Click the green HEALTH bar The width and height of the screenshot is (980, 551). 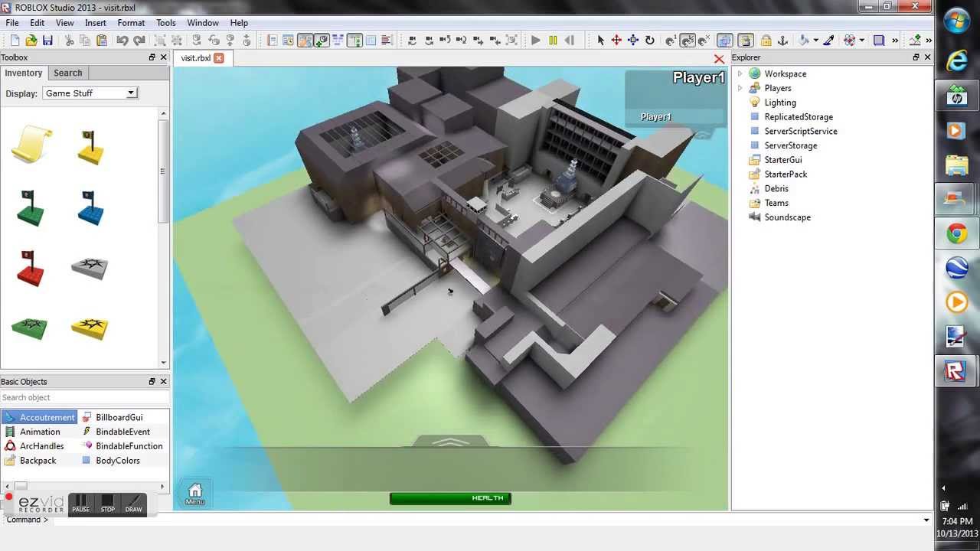click(x=450, y=498)
